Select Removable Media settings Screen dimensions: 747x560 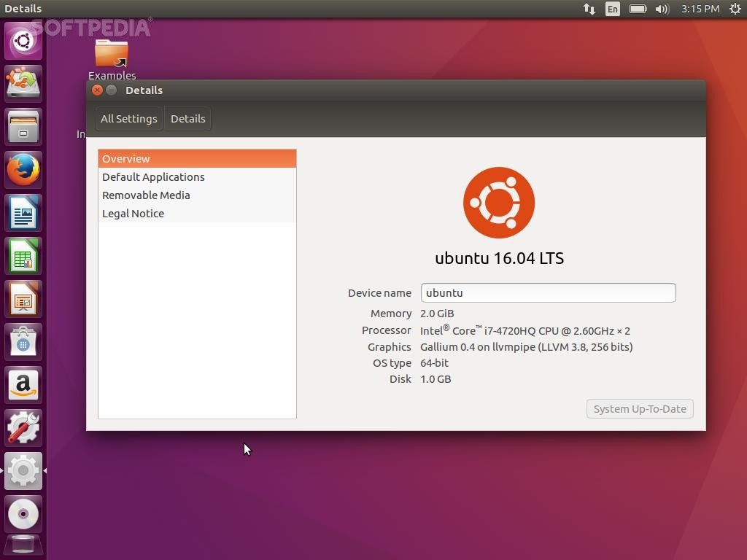146,195
